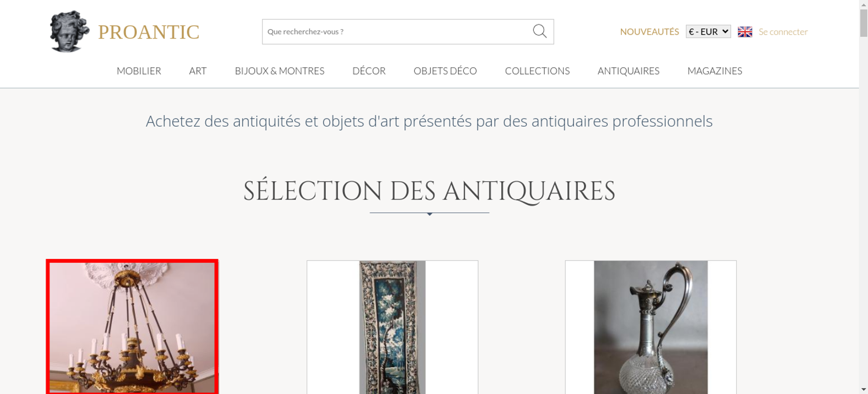The width and height of the screenshot is (868, 394).
Task: Click the Proantic cherub head logo
Action: pos(69,31)
